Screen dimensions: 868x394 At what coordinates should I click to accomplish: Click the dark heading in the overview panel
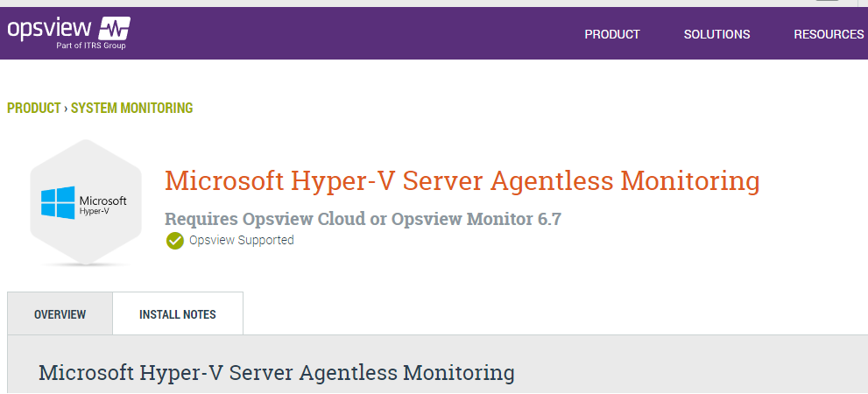click(276, 372)
